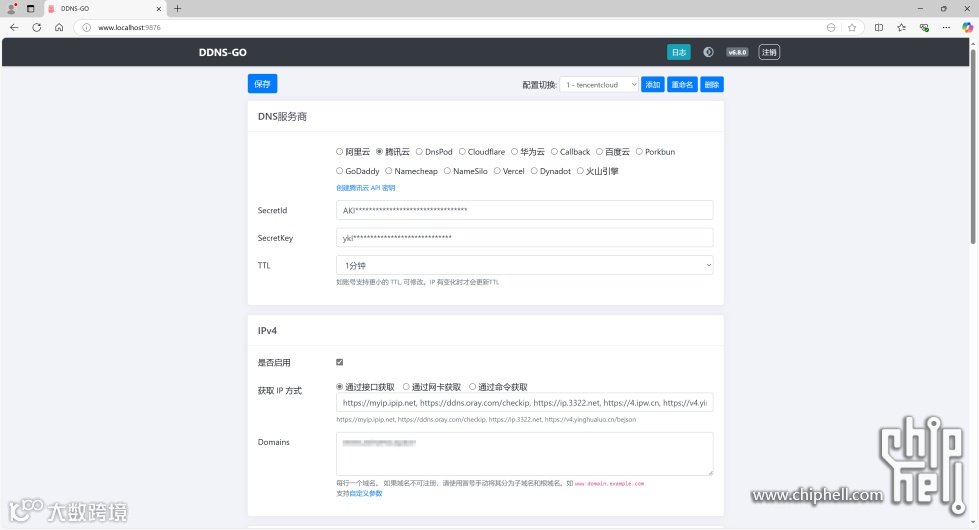This screenshot has width=979, height=530.
Task: Select the Namecheap provider radio
Action: click(388, 171)
